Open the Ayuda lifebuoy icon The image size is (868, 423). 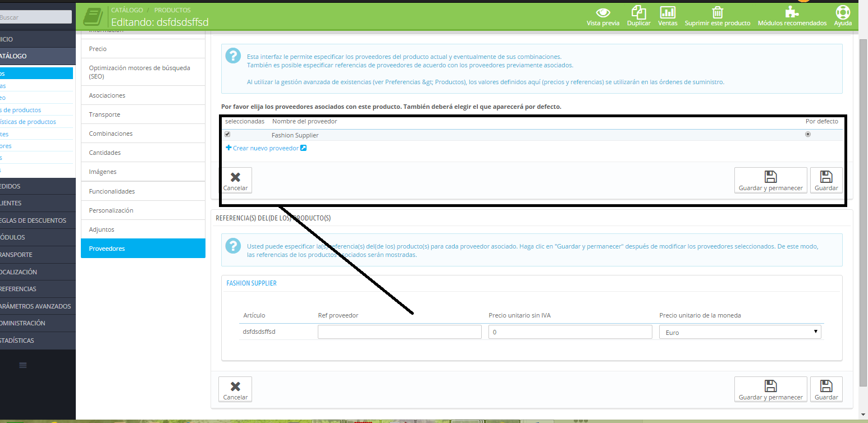tap(843, 12)
